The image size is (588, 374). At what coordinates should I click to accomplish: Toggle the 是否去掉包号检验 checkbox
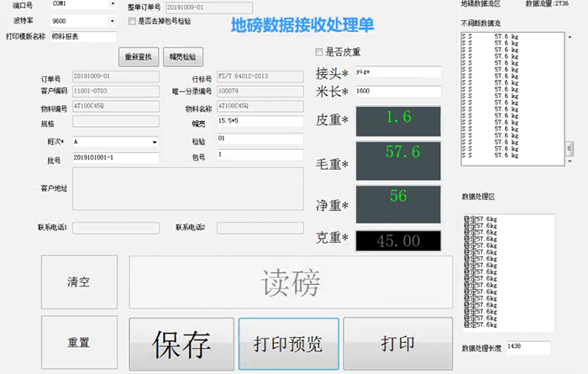pyautogui.click(x=131, y=21)
